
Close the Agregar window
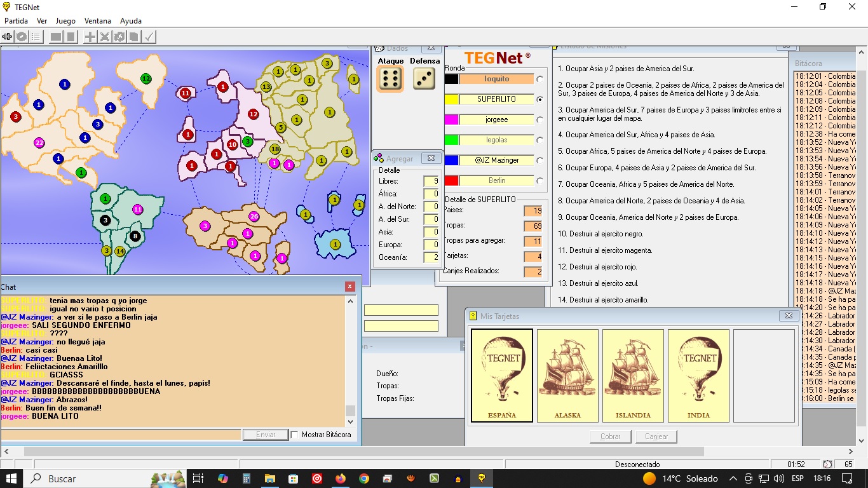(x=431, y=158)
